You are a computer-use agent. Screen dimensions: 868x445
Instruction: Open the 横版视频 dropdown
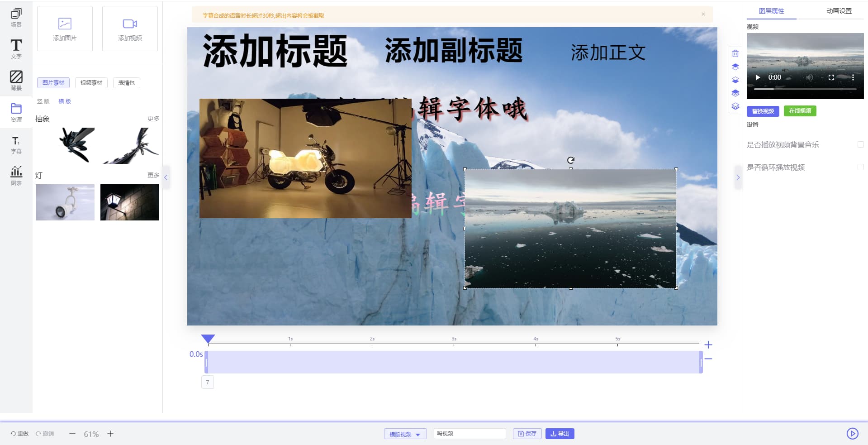tap(405, 434)
